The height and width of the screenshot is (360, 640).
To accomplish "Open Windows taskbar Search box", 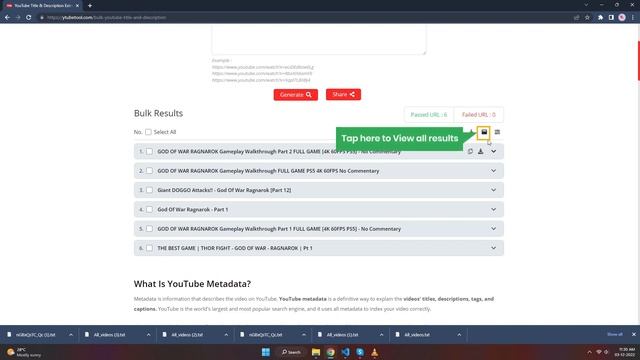I will pos(291,352).
